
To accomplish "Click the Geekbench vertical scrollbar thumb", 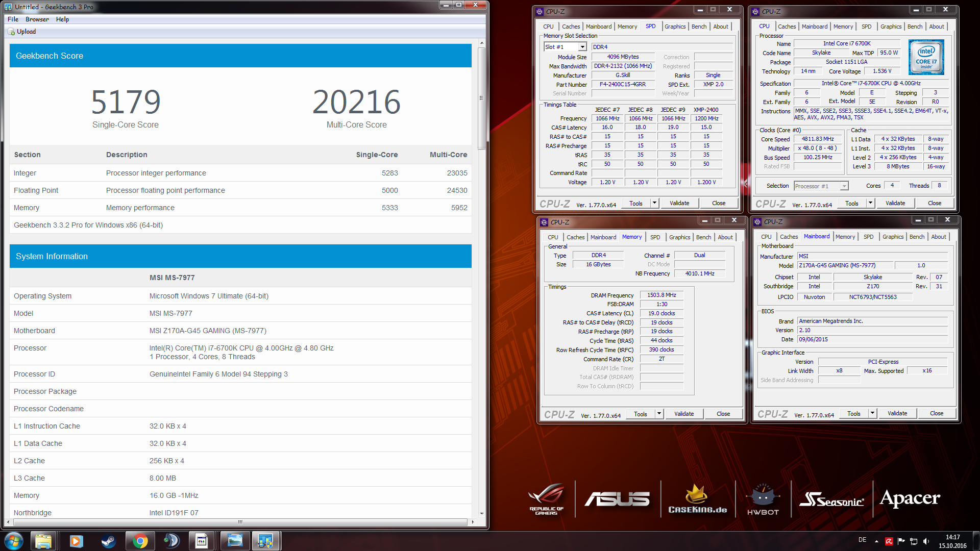I will pyautogui.click(x=481, y=98).
